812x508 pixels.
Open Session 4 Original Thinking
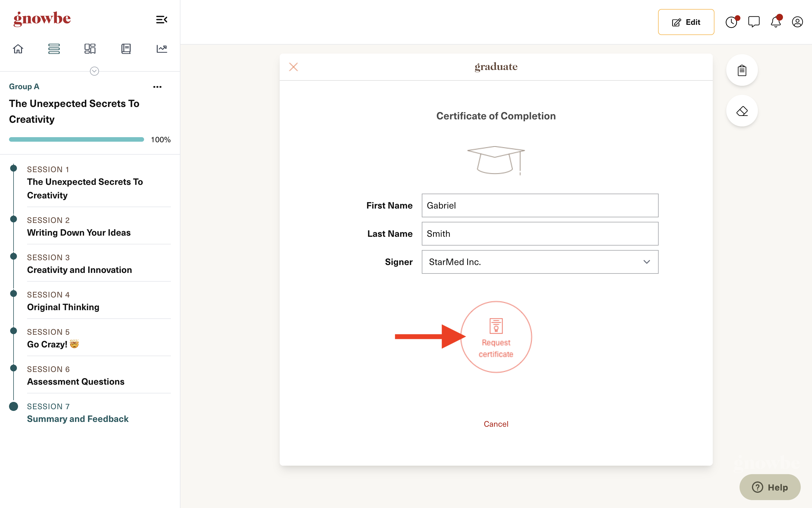[x=99, y=301]
